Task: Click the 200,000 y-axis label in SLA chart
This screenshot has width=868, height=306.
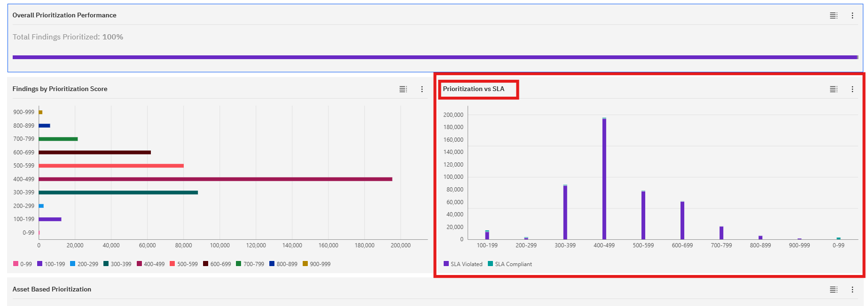Action: tap(453, 115)
